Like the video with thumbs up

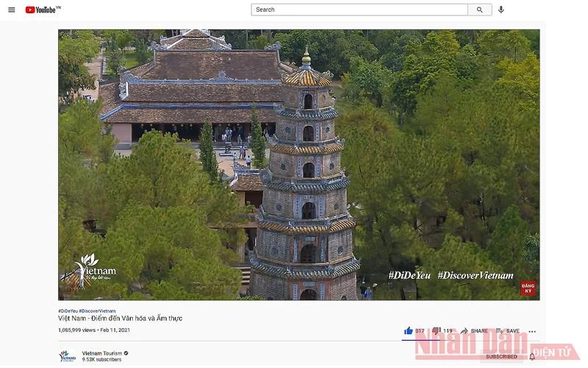click(409, 331)
